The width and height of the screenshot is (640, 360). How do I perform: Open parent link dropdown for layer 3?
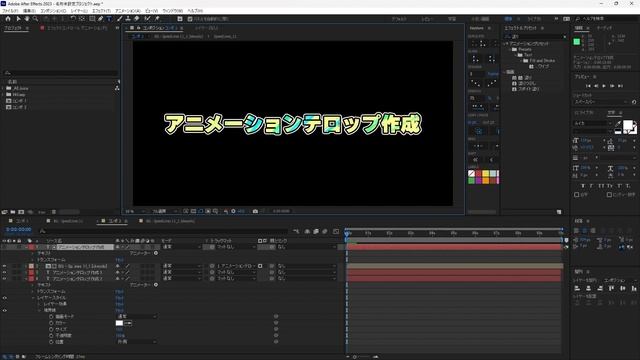click(x=306, y=272)
